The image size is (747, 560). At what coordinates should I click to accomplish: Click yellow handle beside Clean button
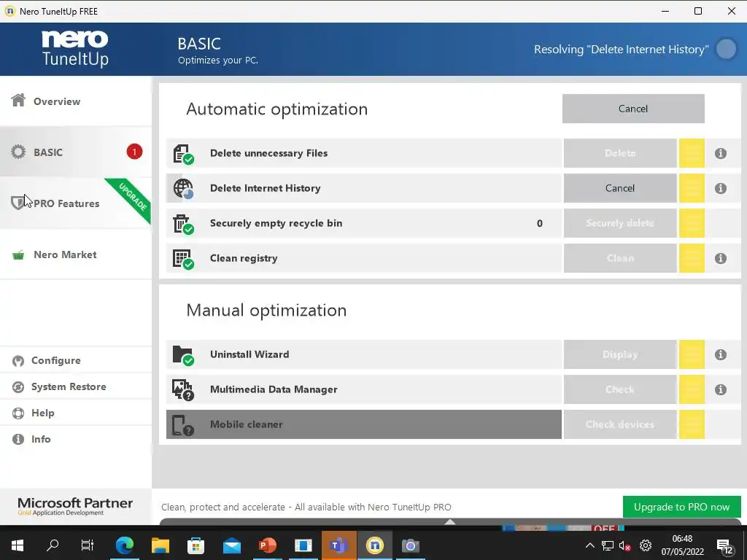point(692,258)
